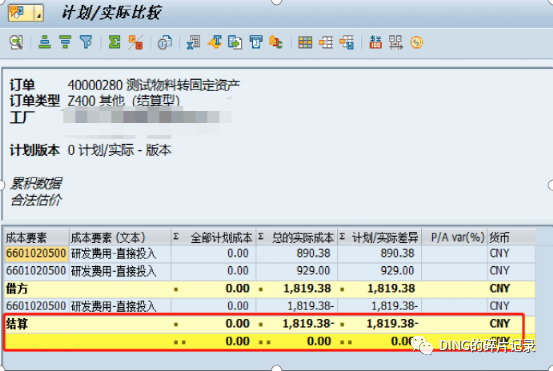Viewport: 553px width, 371px height.
Task: Click order text 40000280 测试物料转固定资产
Action: pos(154,85)
